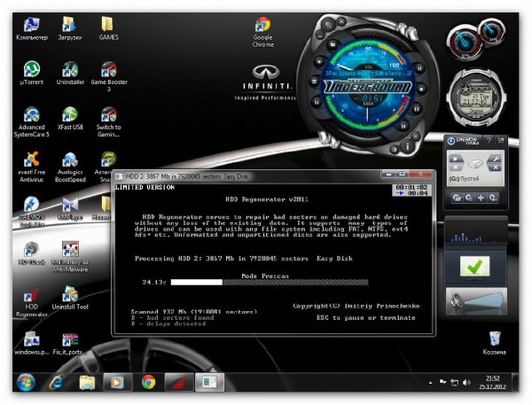Launch the Uninstaller shortcut
The width and height of the screenshot is (532, 405).
click(70, 73)
